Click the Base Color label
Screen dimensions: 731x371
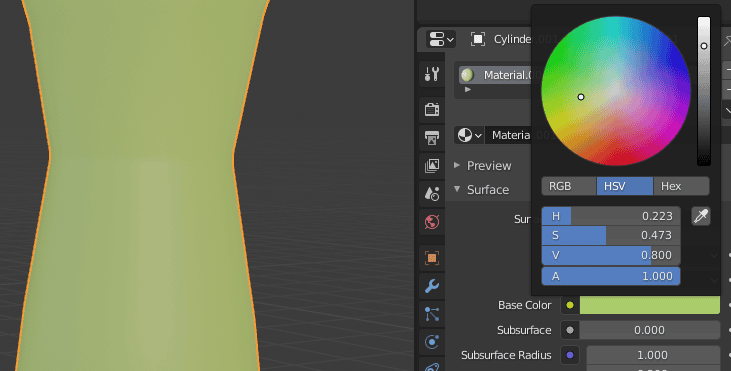(x=524, y=305)
